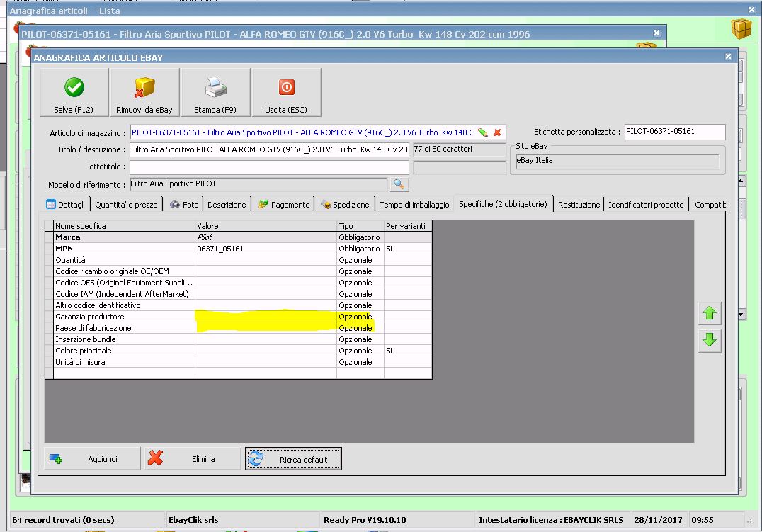Switch to Quantita' e prezzo tab

pyautogui.click(x=126, y=205)
